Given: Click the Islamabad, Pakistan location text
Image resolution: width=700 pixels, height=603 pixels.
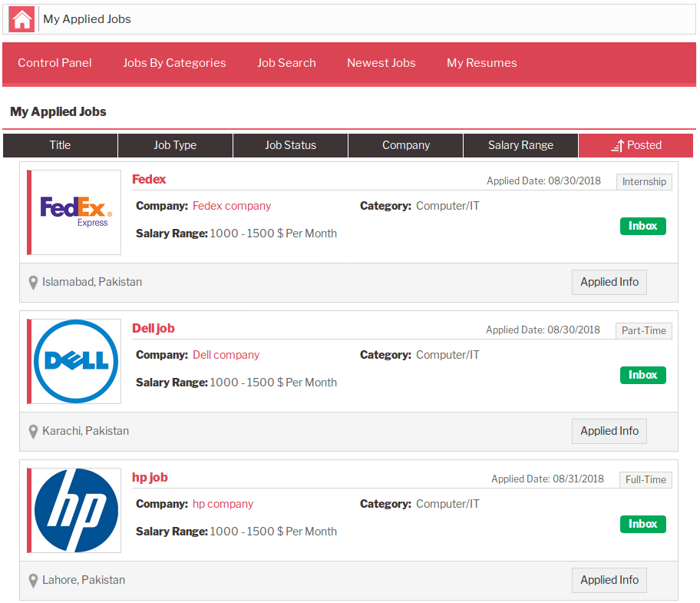Looking at the screenshot, I should [92, 282].
